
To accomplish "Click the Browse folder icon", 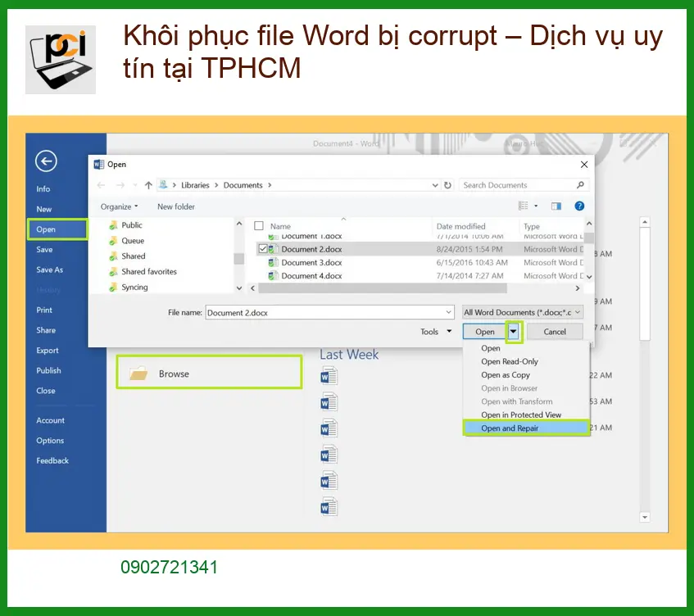I will point(138,374).
